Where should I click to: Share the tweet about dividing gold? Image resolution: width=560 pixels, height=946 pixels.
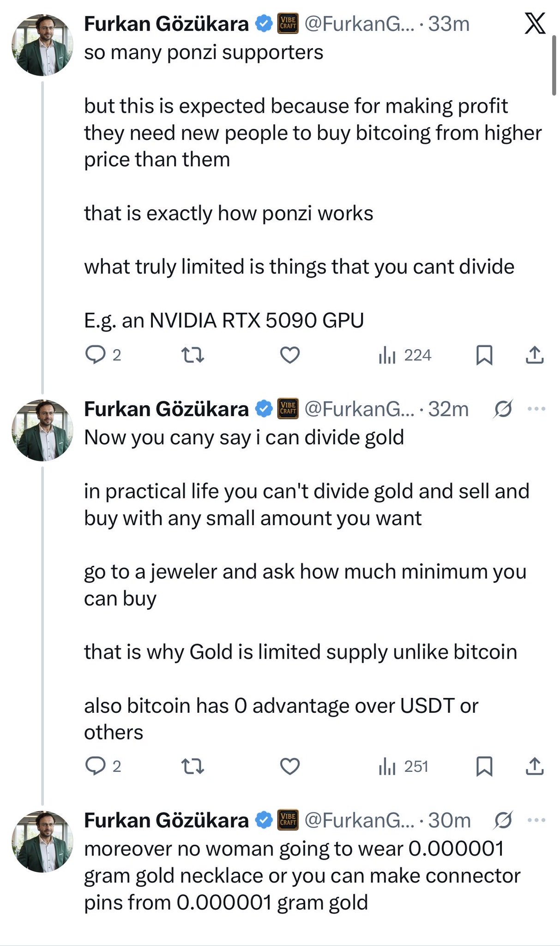pos(535,766)
